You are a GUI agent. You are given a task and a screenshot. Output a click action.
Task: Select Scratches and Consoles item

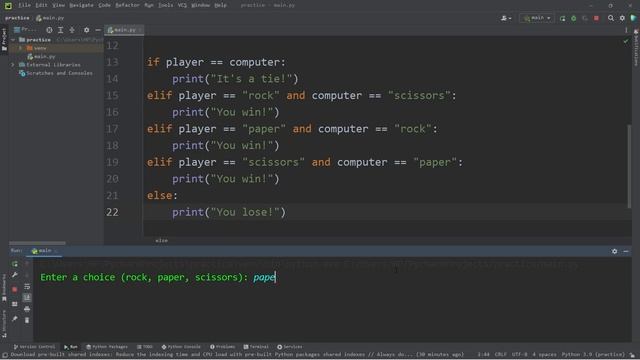tap(56, 73)
